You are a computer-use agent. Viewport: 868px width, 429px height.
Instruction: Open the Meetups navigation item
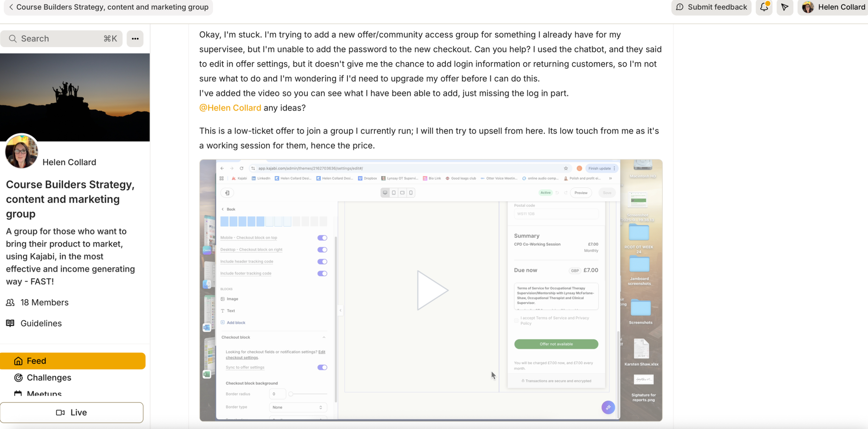point(44,393)
